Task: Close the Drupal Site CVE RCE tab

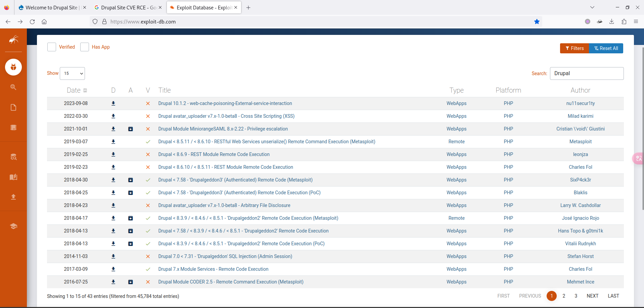Action: pyautogui.click(x=160, y=7)
